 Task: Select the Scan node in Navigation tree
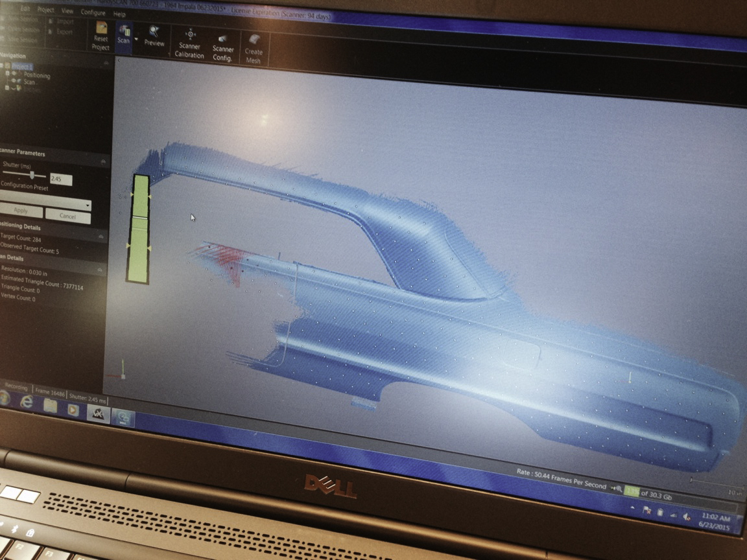coord(30,82)
